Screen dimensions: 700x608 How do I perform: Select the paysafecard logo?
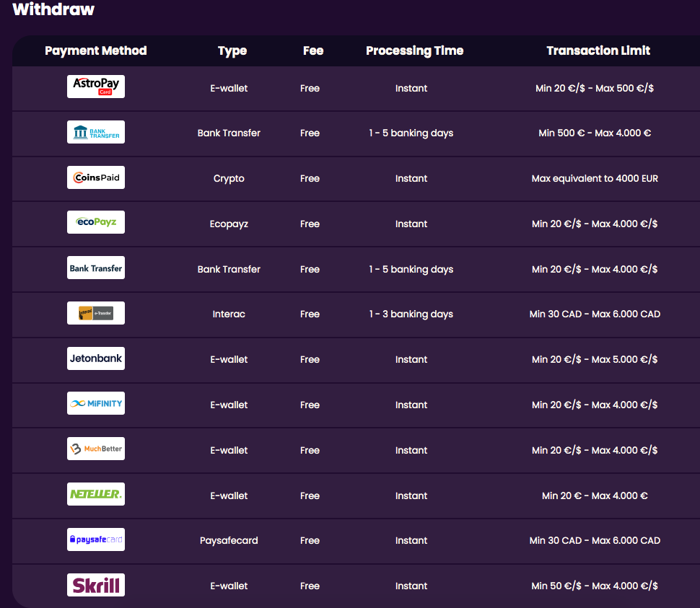(x=96, y=539)
